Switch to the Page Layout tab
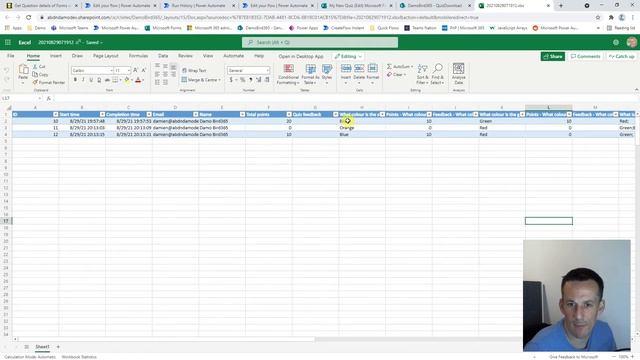Screen dimensions: 640x360 click(106, 56)
